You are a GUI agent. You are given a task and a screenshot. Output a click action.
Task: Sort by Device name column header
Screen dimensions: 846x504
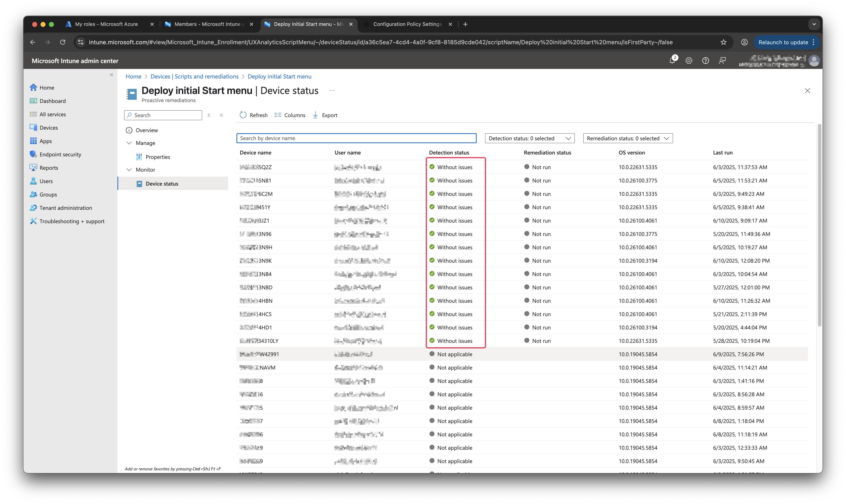click(x=255, y=153)
